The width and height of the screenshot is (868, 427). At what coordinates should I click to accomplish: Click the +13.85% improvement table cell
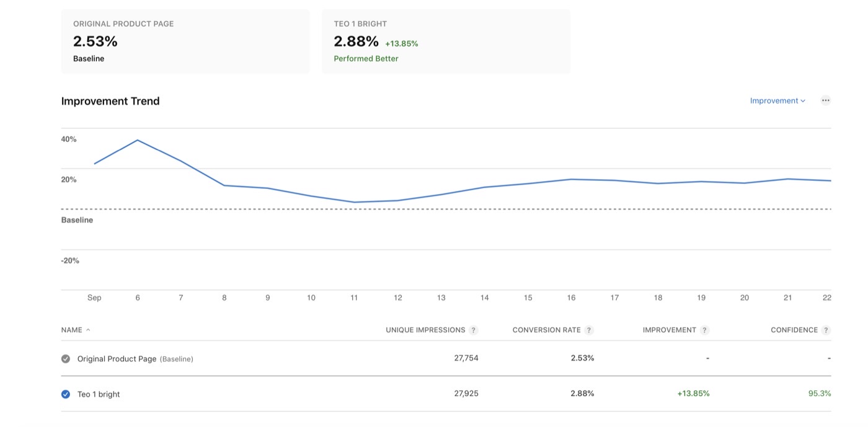coord(693,394)
